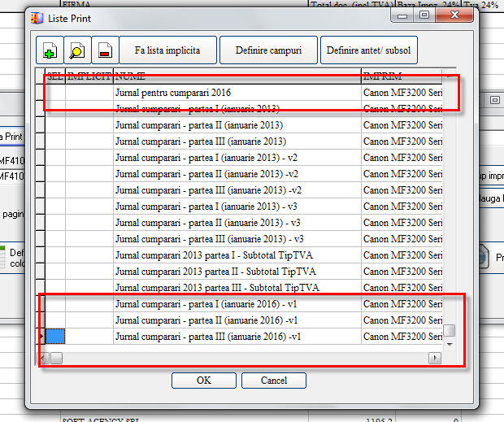Click the horizontal scrollbar left arrow
504x422 pixels.
click(x=45, y=358)
